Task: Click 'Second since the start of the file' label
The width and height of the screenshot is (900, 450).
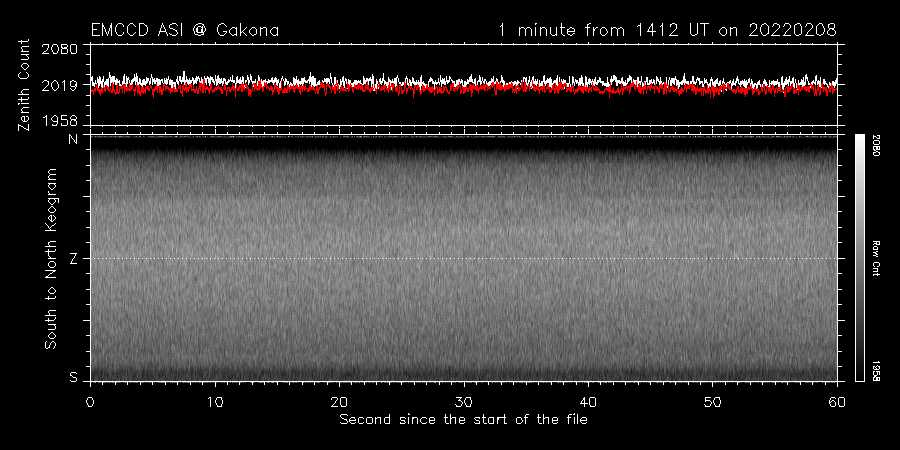Action: click(x=463, y=420)
